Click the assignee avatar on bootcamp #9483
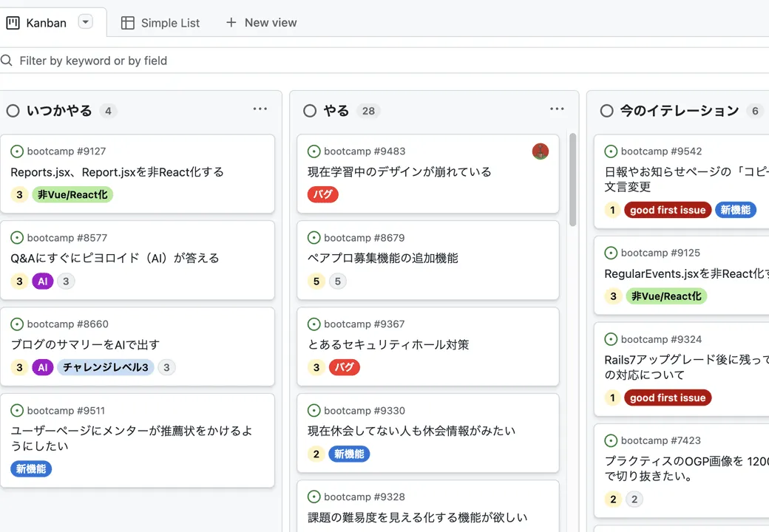 541,151
